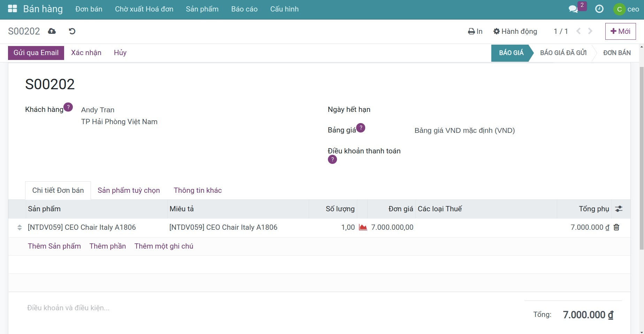Image resolution: width=644 pixels, height=334 pixels.
Task: Open the Hành động actions dropdown
Action: (x=515, y=31)
